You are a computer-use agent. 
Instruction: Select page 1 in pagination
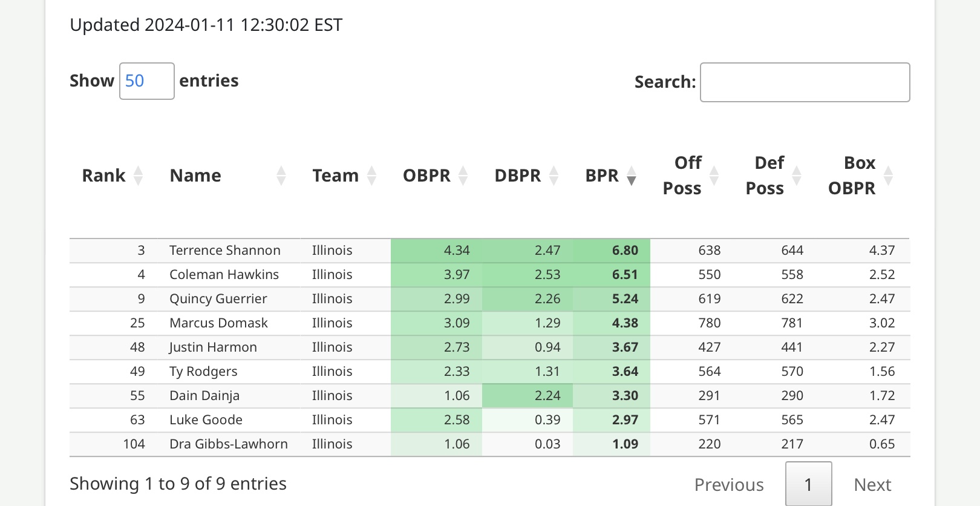(808, 484)
